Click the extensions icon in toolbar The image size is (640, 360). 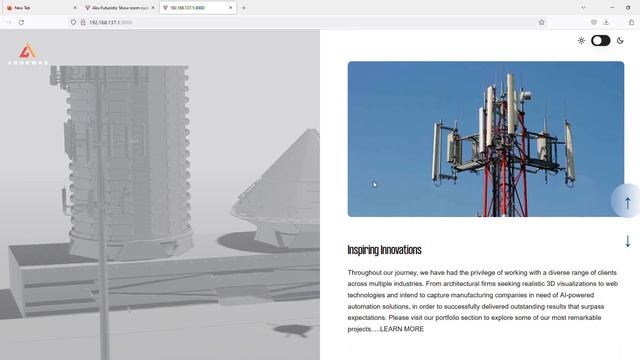(631, 22)
